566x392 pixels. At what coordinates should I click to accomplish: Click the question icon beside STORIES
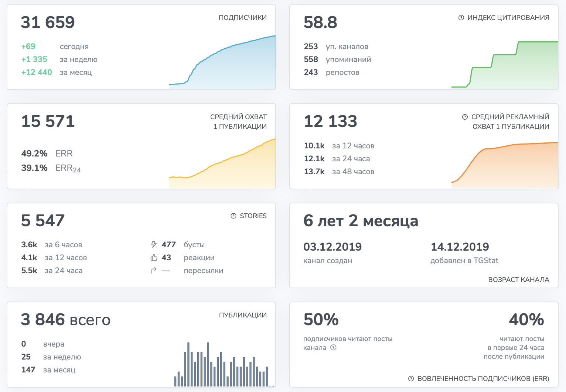coord(233,216)
